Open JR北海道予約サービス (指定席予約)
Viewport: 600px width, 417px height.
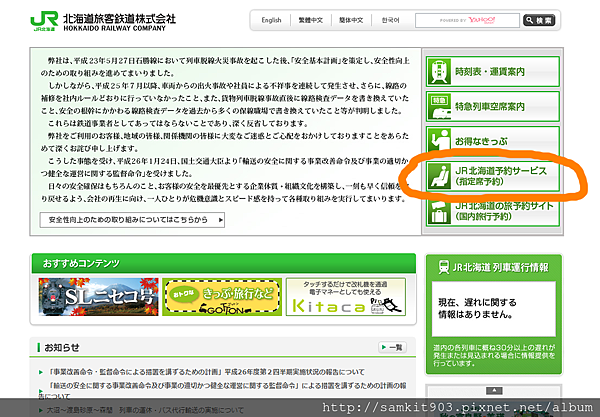point(493,176)
